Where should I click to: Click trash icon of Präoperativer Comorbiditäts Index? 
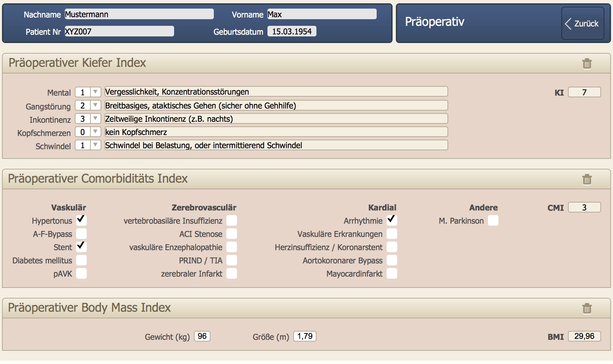point(587,179)
